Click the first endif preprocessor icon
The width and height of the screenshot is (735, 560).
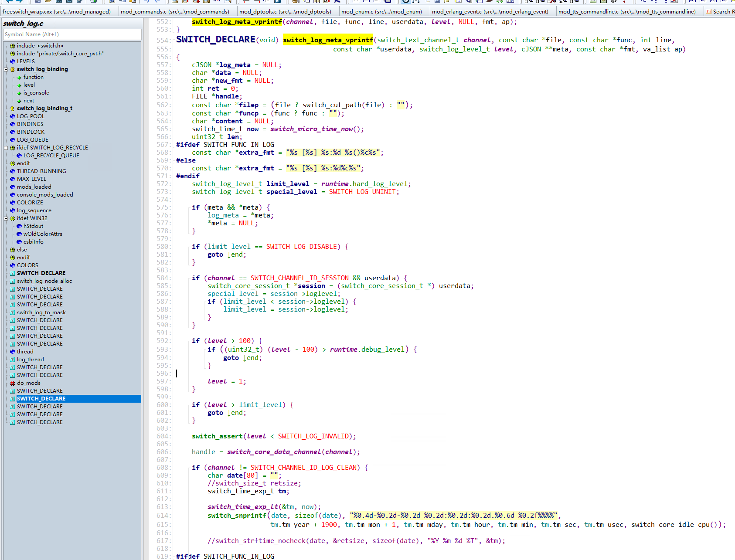click(13, 163)
